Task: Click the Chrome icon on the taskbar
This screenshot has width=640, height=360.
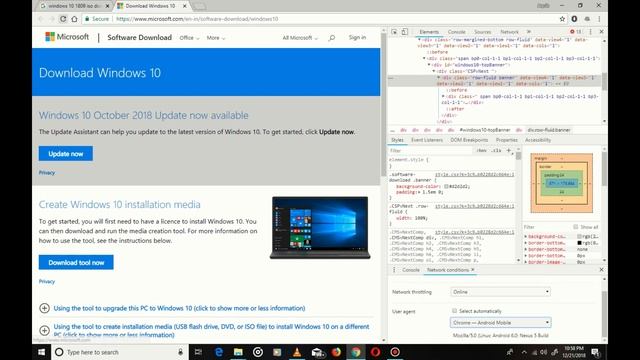Action: coord(356,352)
